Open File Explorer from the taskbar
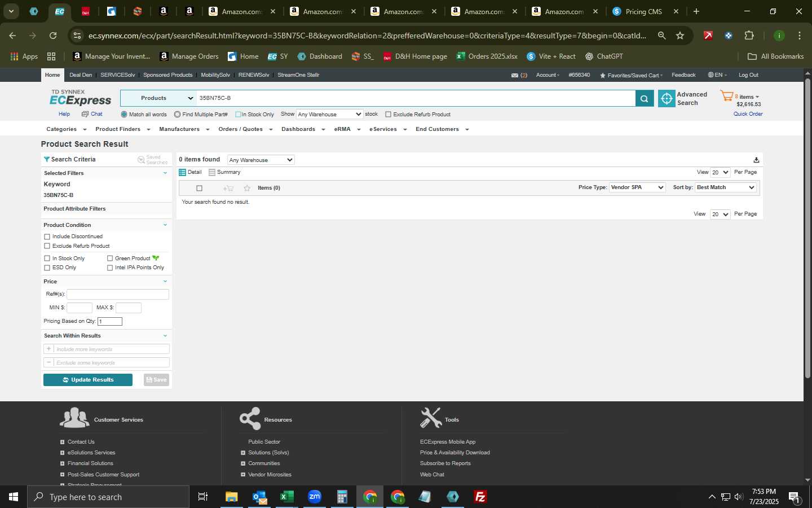The width and height of the screenshot is (812, 508). [x=232, y=497]
